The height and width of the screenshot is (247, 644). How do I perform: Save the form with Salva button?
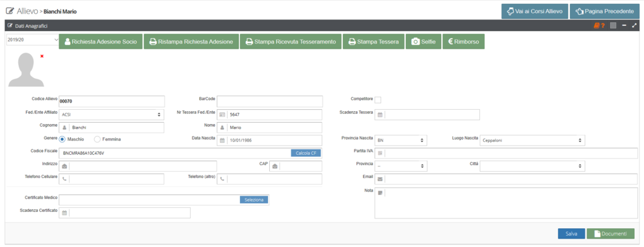(571, 233)
